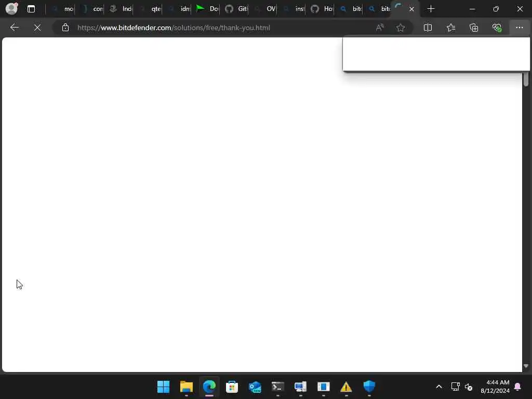Stop loading the page
The height and width of the screenshot is (399, 532).
coord(37,28)
